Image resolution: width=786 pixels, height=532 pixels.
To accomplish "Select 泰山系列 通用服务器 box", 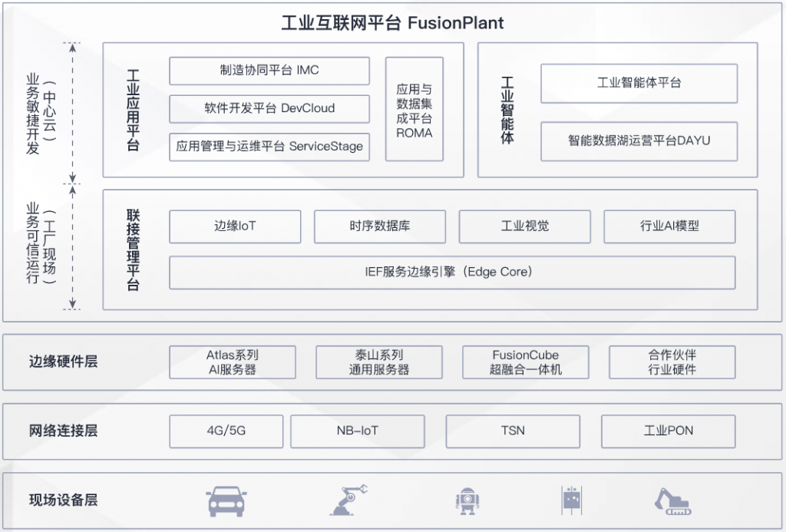I will click(x=379, y=362).
